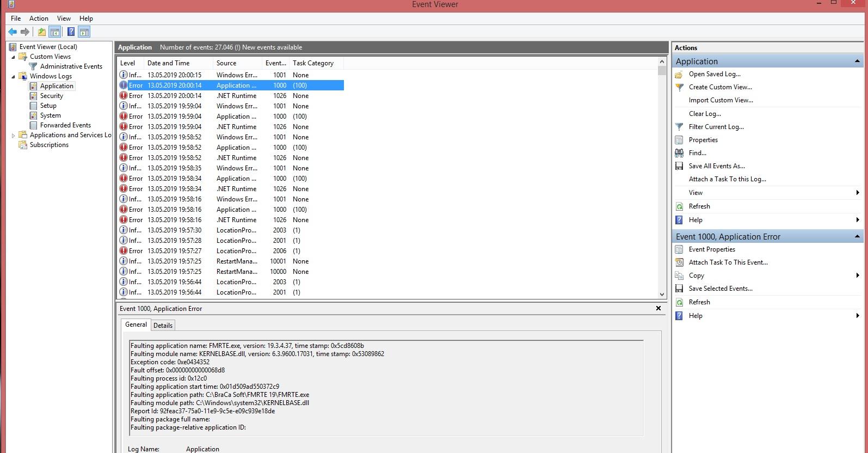Click the Find binoculars icon
The width and height of the screenshot is (868, 453).
click(679, 153)
